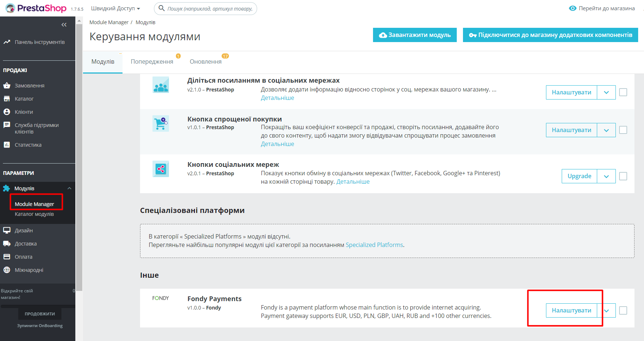Click the shipping truck icon
644x341 pixels.
pyautogui.click(x=7, y=244)
